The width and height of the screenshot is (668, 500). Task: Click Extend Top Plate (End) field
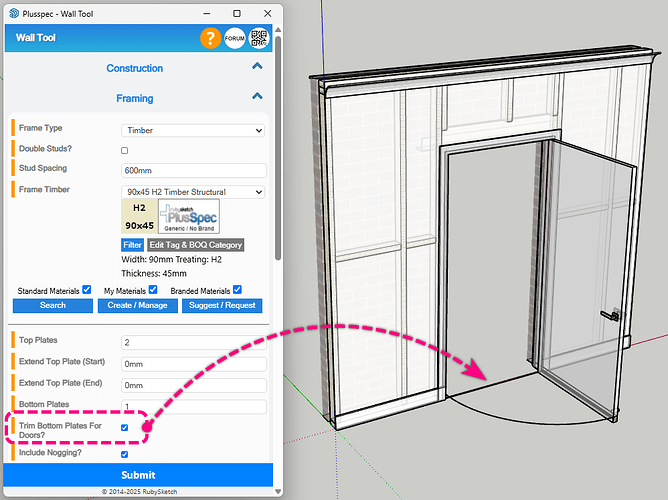tap(194, 385)
